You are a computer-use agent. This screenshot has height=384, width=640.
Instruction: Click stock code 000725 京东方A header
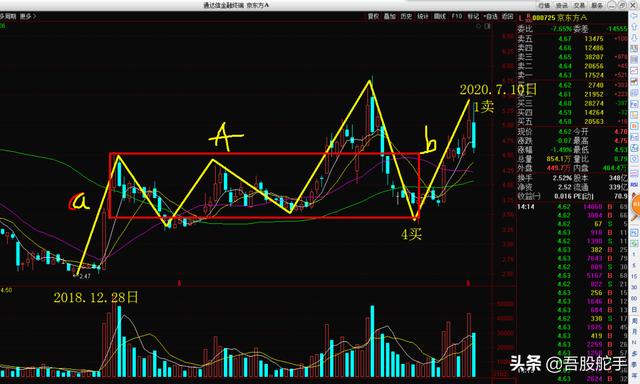559,18
